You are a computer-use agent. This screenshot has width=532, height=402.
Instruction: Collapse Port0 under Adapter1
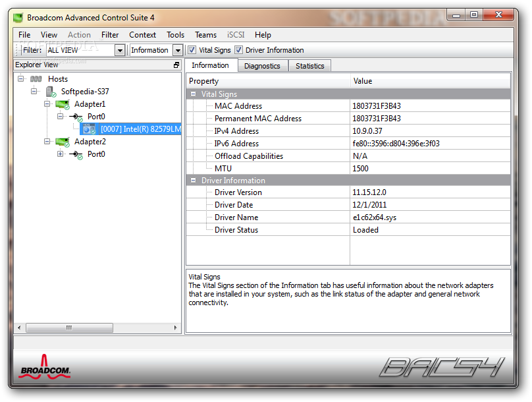coord(60,117)
